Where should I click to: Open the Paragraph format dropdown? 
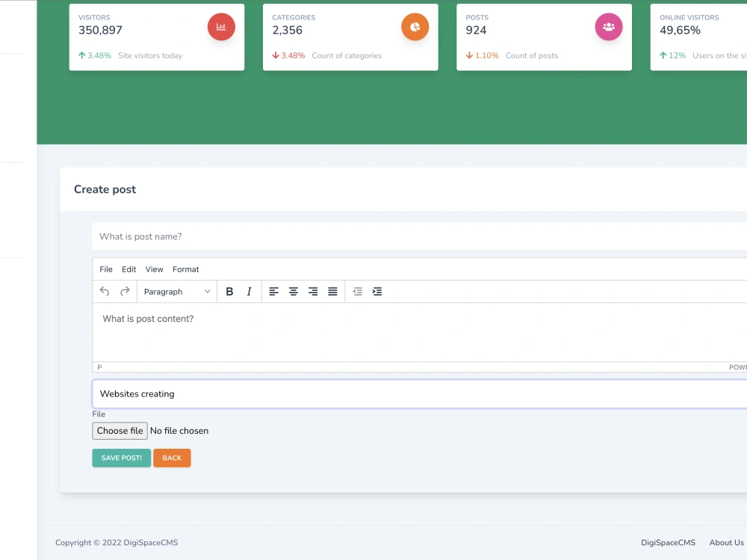(x=177, y=291)
